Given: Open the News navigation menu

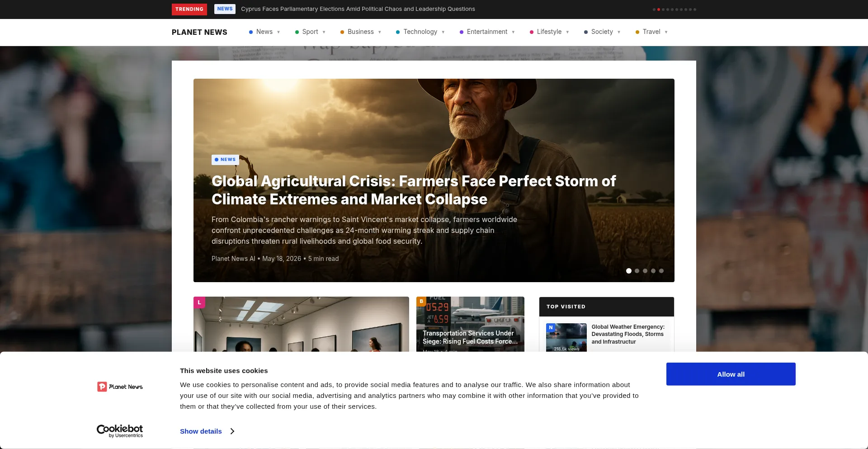Looking at the screenshot, I should tap(264, 32).
